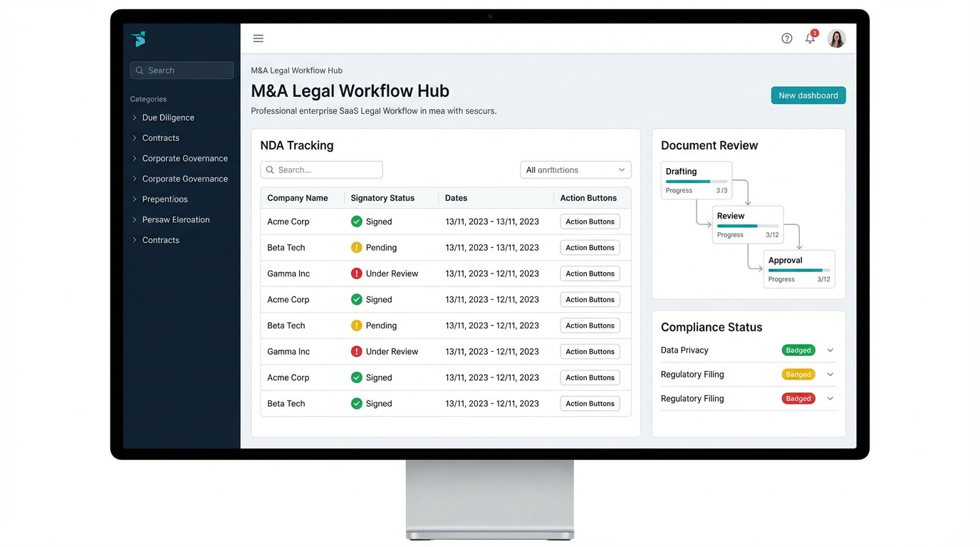Click the green Signed icon for Acme Corp
This screenshot has height=547, width=980.
click(x=356, y=222)
